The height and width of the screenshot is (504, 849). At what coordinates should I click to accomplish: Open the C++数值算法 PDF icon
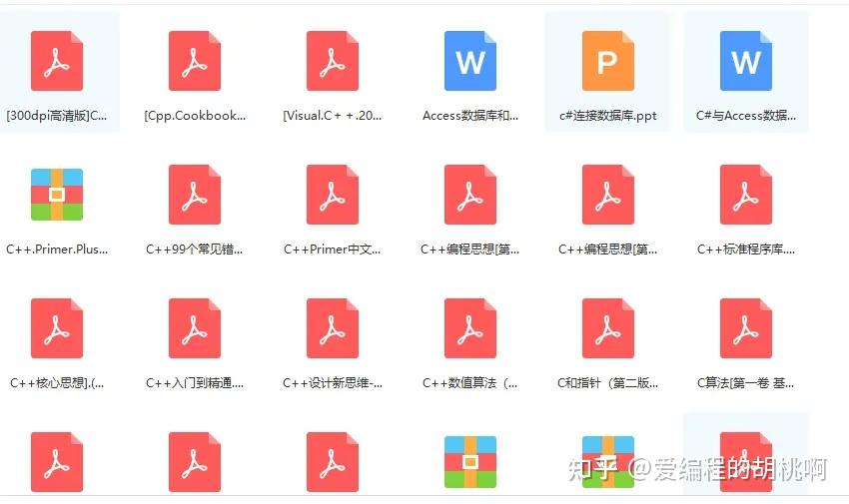(470, 328)
